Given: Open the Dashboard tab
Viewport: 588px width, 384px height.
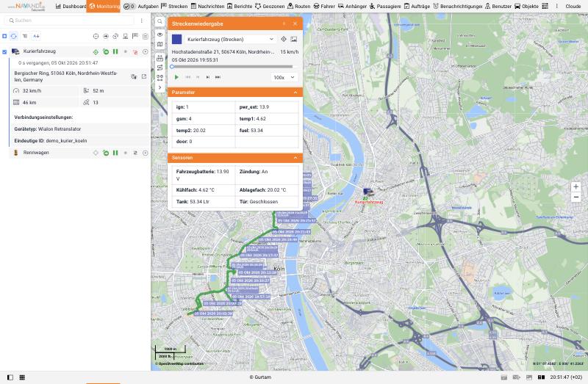Looking at the screenshot, I should pyautogui.click(x=71, y=7).
